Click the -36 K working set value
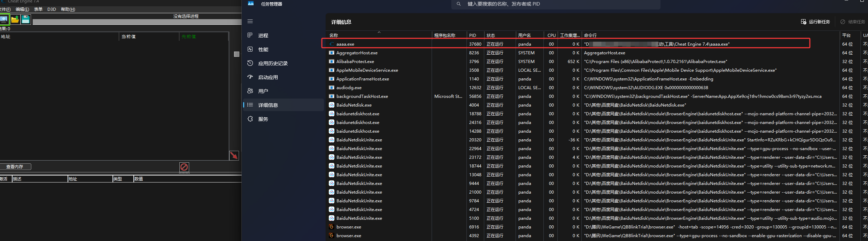This screenshot has width=868, height=241. 574,140
